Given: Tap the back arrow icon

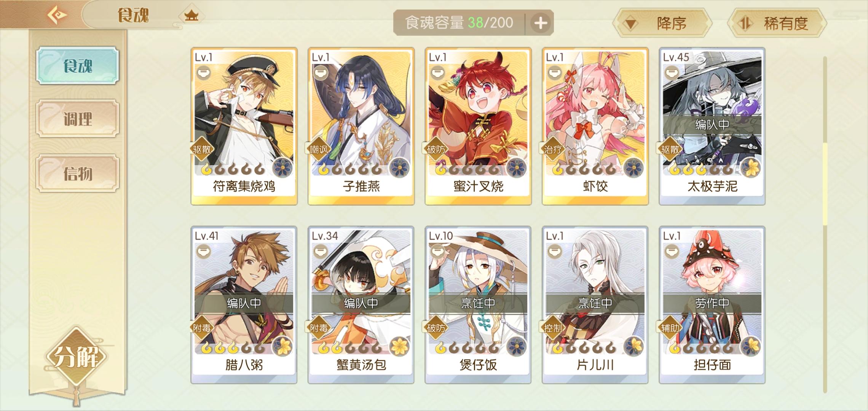Looking at the screenshot, I should click(57, 15).
